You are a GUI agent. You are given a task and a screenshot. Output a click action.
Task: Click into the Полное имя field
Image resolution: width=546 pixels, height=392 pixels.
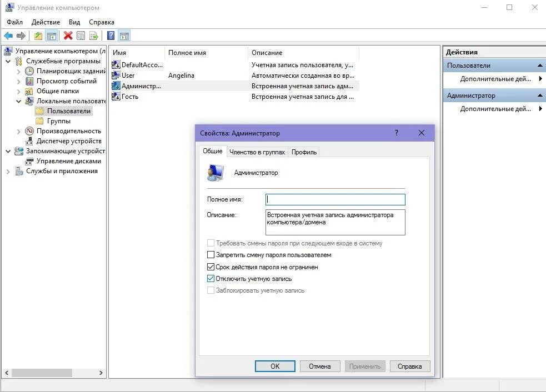click(x=335, y=199)
